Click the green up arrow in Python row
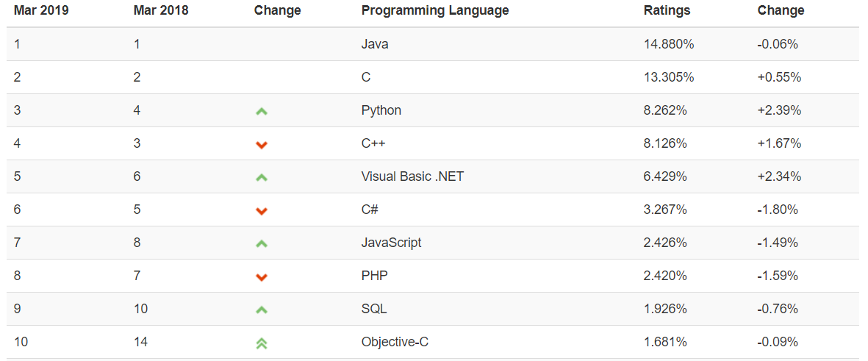The image size is (868, 361). pos(262,111)
